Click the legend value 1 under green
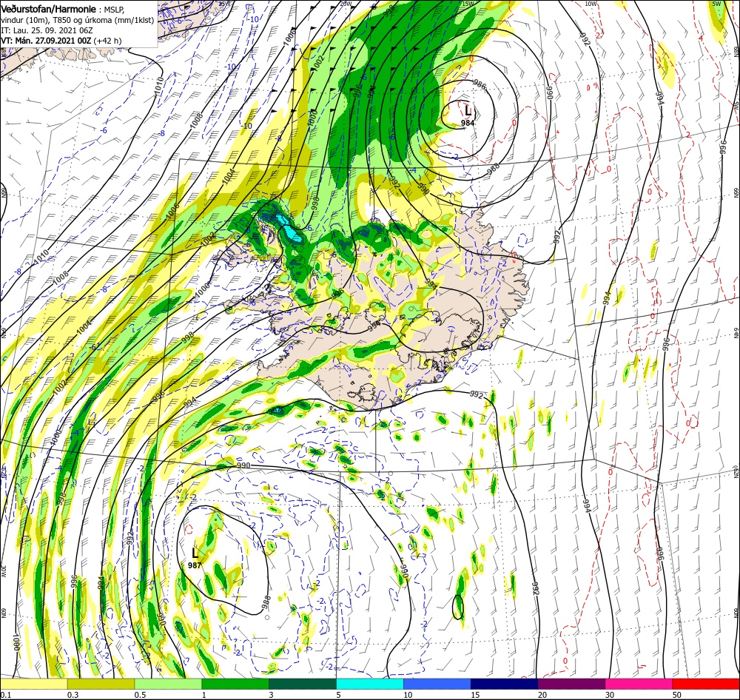Viewport: 740px width, 700px height. coord(204,695)
